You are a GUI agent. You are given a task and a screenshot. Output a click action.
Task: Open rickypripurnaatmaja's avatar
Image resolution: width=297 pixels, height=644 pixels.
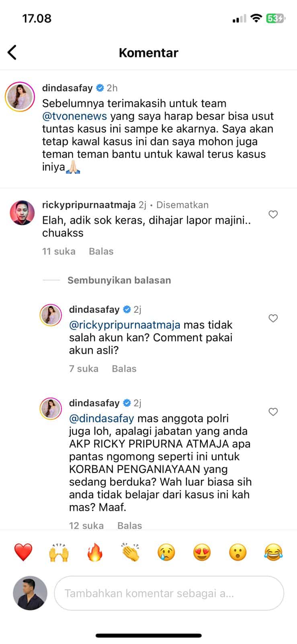[22, 213]
